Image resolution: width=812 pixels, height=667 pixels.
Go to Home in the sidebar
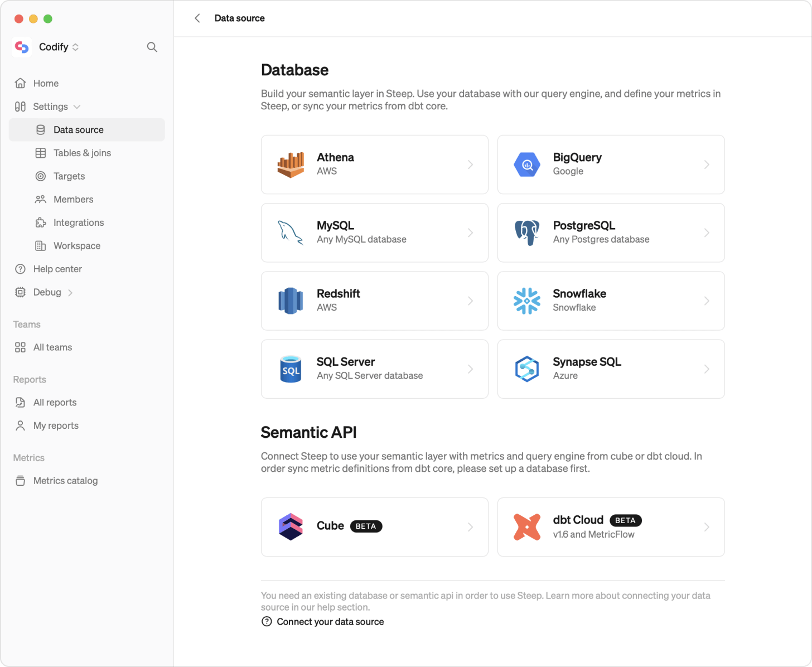tap(87, 83)
